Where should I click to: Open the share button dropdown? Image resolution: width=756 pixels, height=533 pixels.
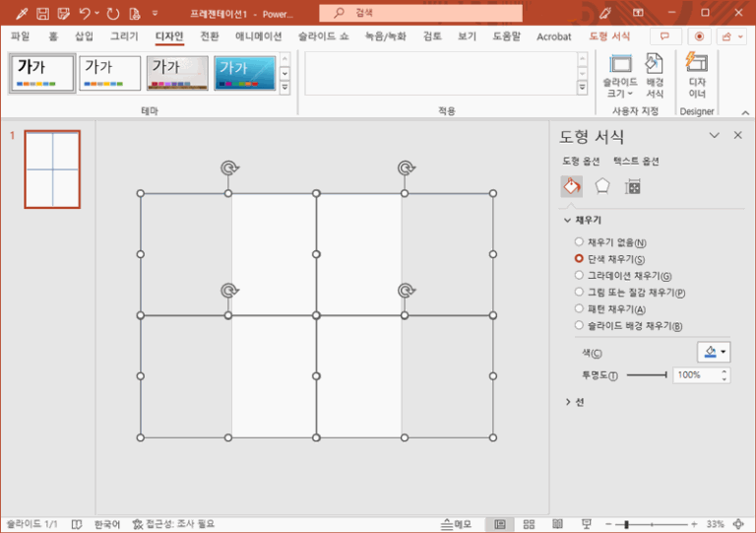tap(732, 36)
